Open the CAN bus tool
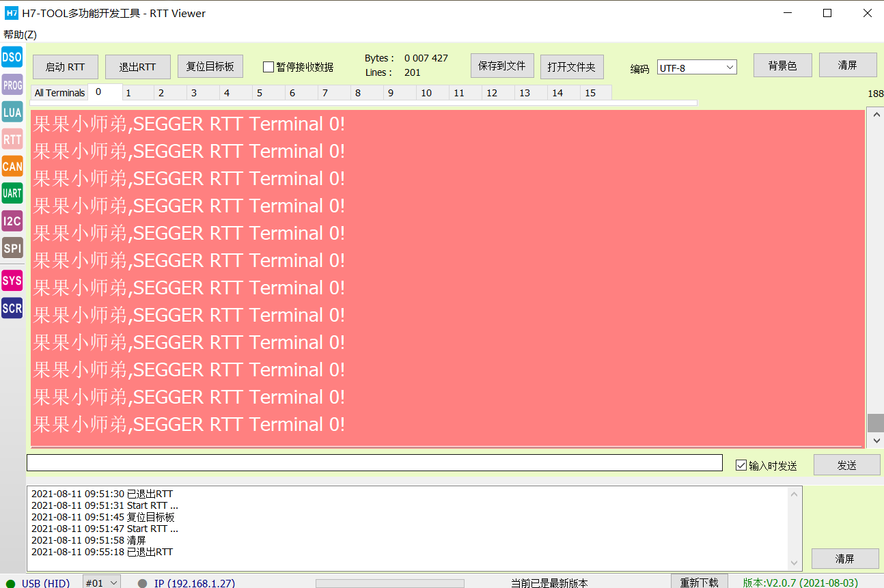 tap(12, 166)
